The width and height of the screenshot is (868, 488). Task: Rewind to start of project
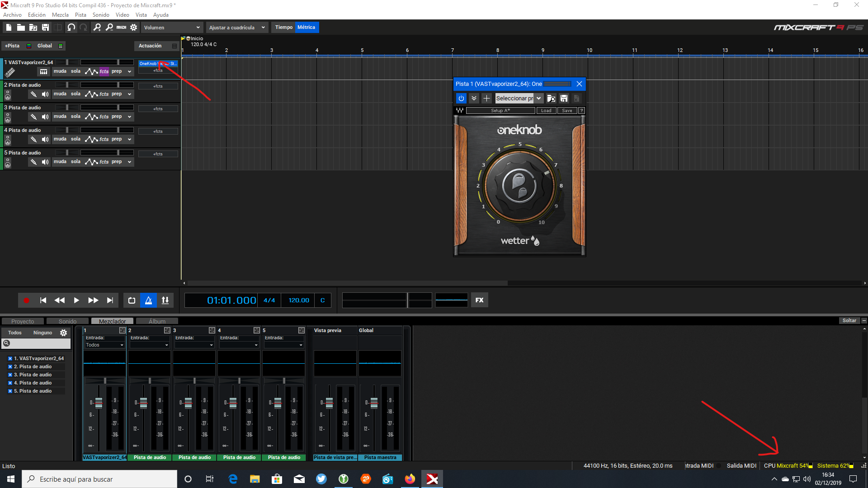coord(43,300)
